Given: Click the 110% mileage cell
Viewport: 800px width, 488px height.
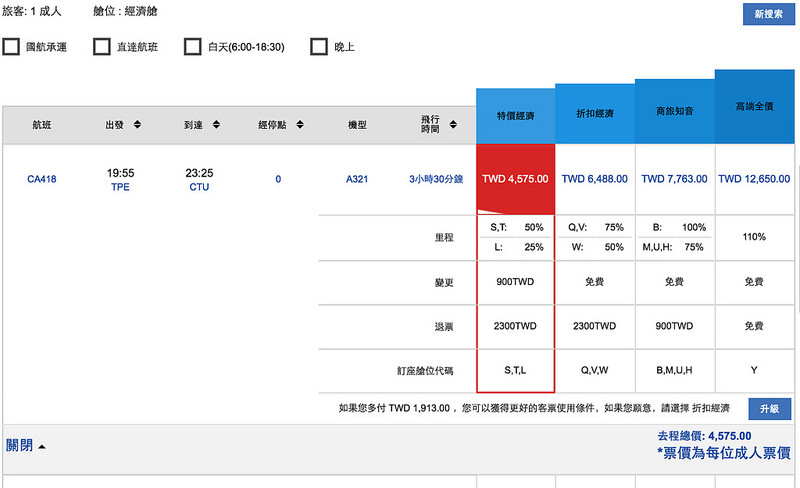Looking at the screenshot, I should pos(754,237).
